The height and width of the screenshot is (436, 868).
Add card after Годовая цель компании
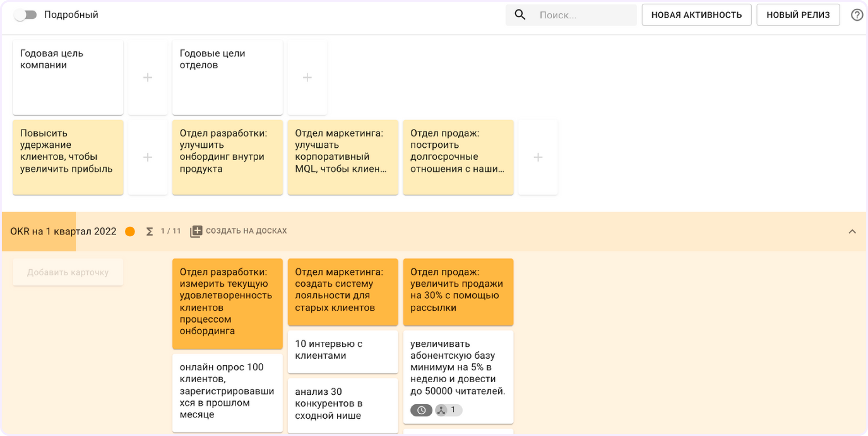pyautogui.click(x=148, y=78)
